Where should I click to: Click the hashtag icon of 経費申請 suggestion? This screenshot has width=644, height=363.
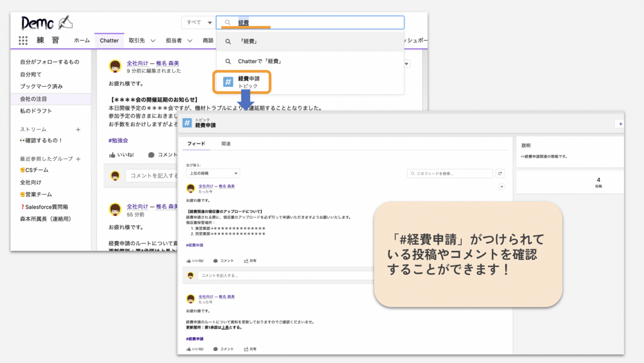(228, 82)
